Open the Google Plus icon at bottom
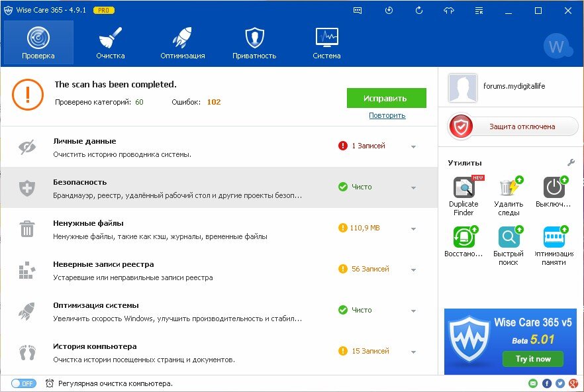Image resolution: width=584 pixels, height=392 pixels. [573, 383]
